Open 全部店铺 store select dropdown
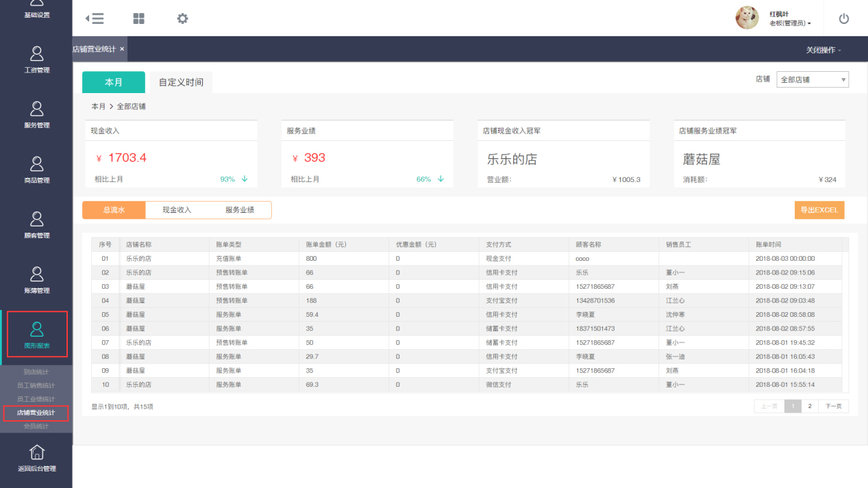868x488 pixels. coord(813,79)
